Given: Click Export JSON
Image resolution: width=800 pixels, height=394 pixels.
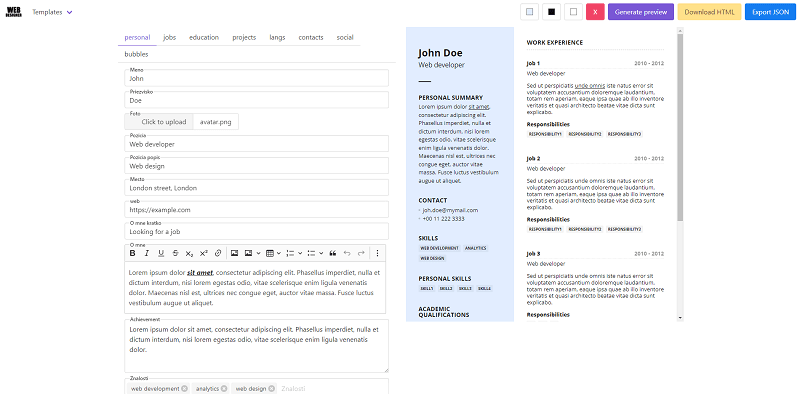Looking at the screenshot, I should (770, 12).
